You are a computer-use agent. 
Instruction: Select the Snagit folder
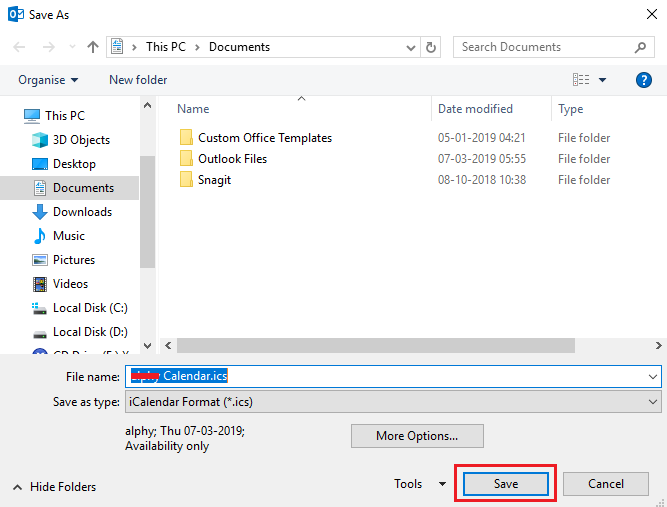(x=214, y=180)
